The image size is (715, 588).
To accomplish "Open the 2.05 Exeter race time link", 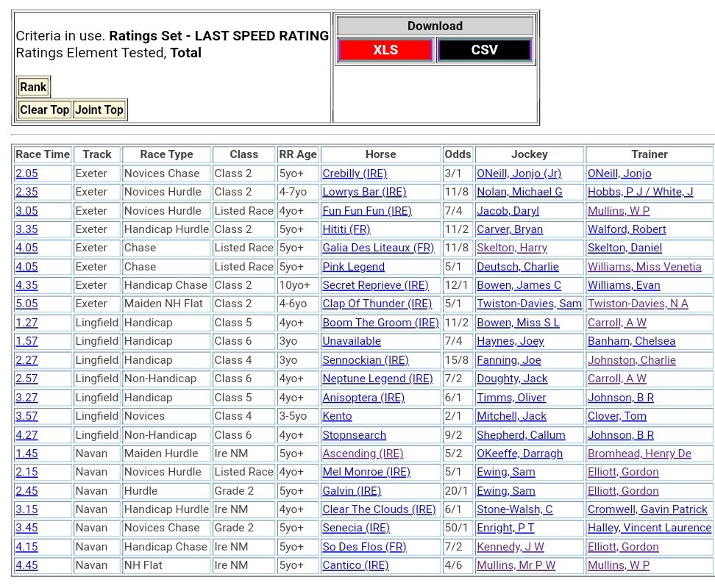I will [x=26, y=173].
